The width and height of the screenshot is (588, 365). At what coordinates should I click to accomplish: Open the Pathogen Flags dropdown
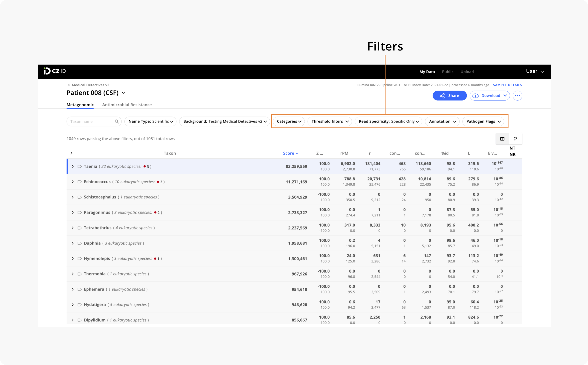(483, 121)
